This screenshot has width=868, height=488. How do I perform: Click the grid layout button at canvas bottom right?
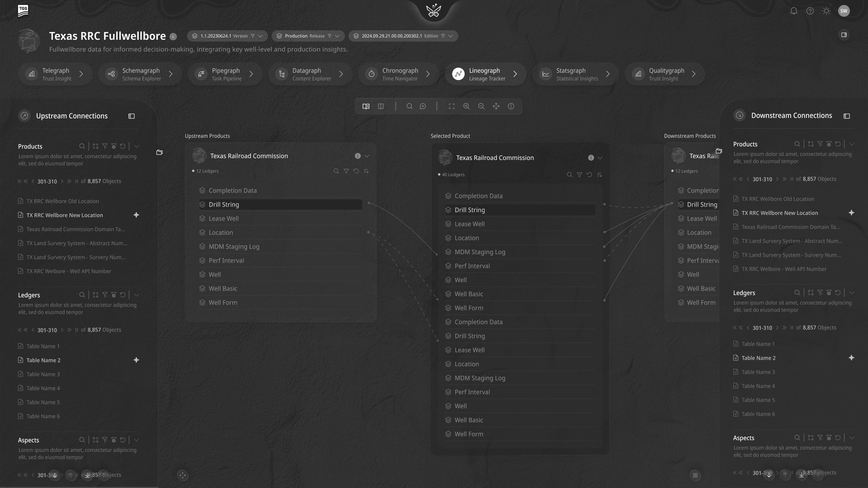[695, 475]
